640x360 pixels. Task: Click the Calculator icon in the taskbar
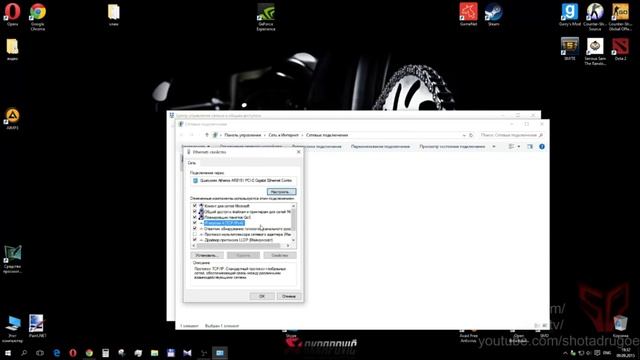pyautogui.click(x=105, y=353)
